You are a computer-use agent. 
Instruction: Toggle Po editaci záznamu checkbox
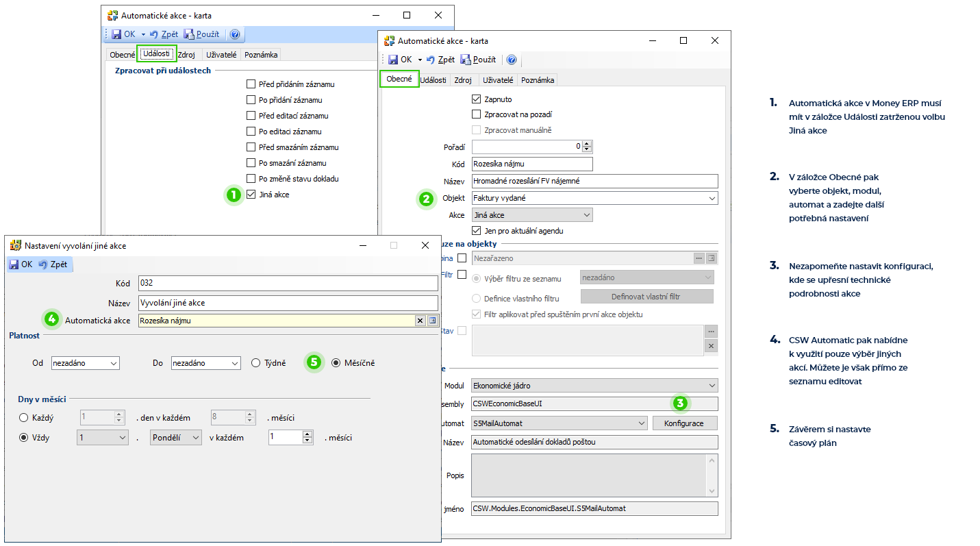pyautogui.click(x=251, y=132)
